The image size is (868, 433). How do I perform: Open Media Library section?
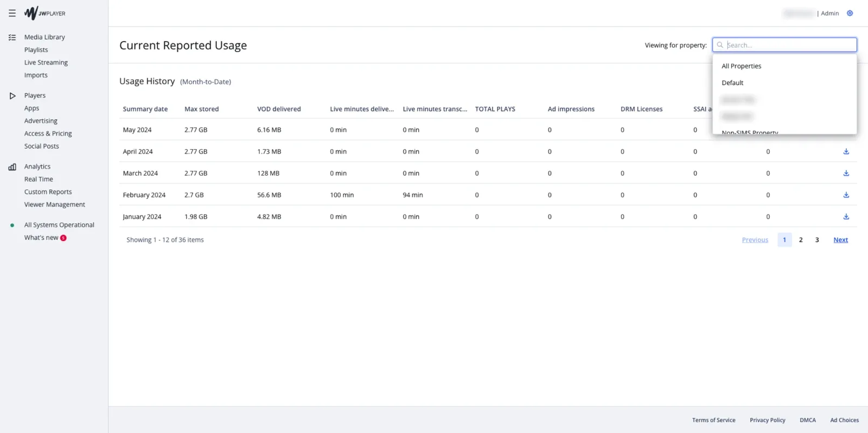[x=44, y=37]
